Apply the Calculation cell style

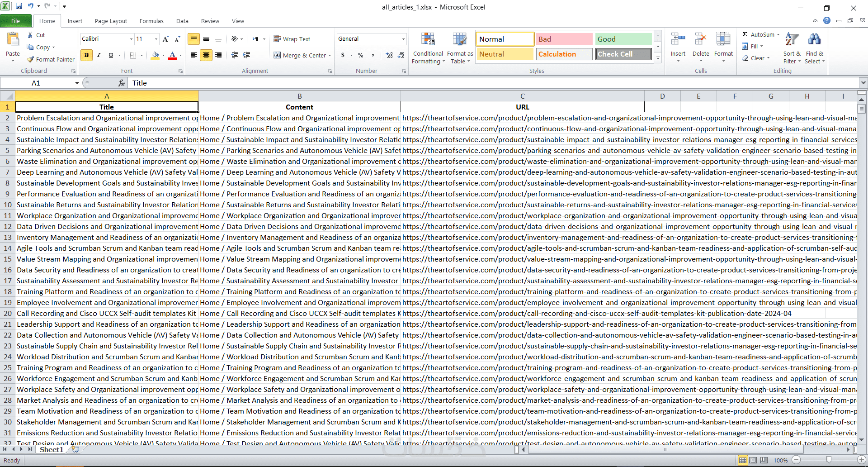[x=564, y=54]
